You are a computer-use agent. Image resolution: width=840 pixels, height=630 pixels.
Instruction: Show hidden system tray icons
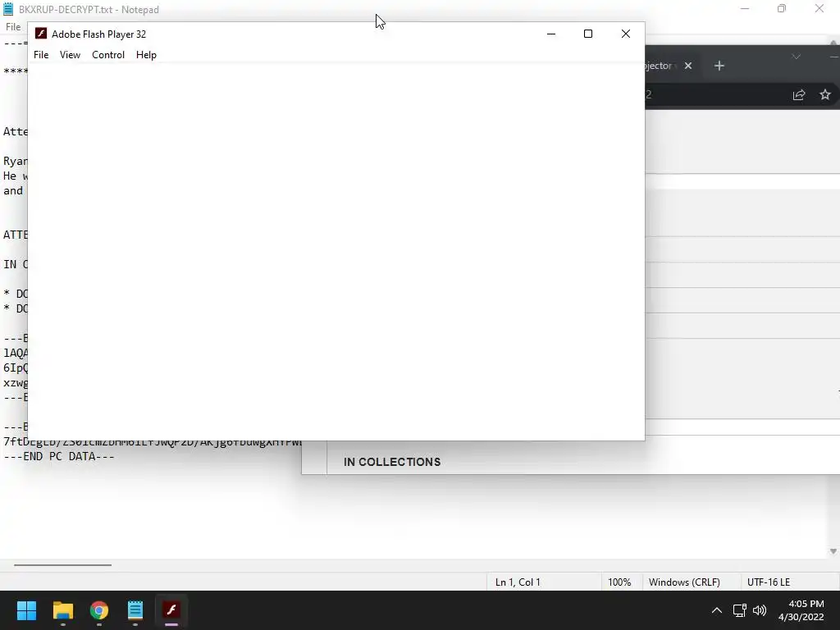coord(716,610)
